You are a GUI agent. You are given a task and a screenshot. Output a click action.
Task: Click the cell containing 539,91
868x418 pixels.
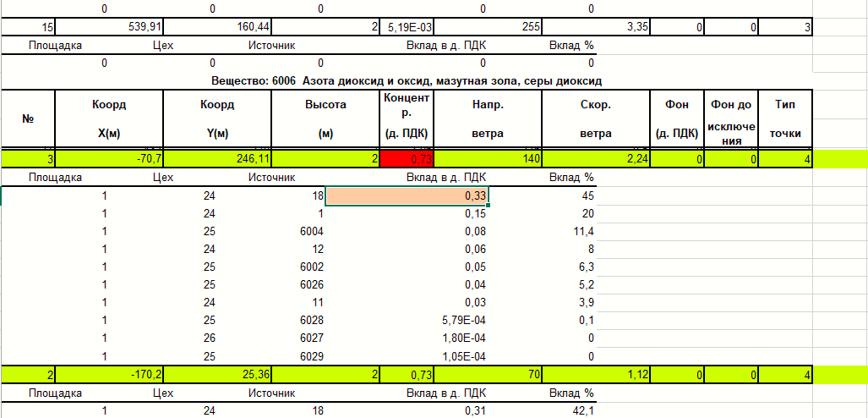109,28
